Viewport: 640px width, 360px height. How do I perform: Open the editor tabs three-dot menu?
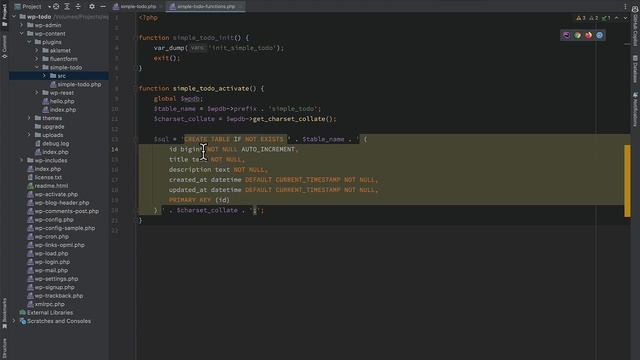(625, 7)
